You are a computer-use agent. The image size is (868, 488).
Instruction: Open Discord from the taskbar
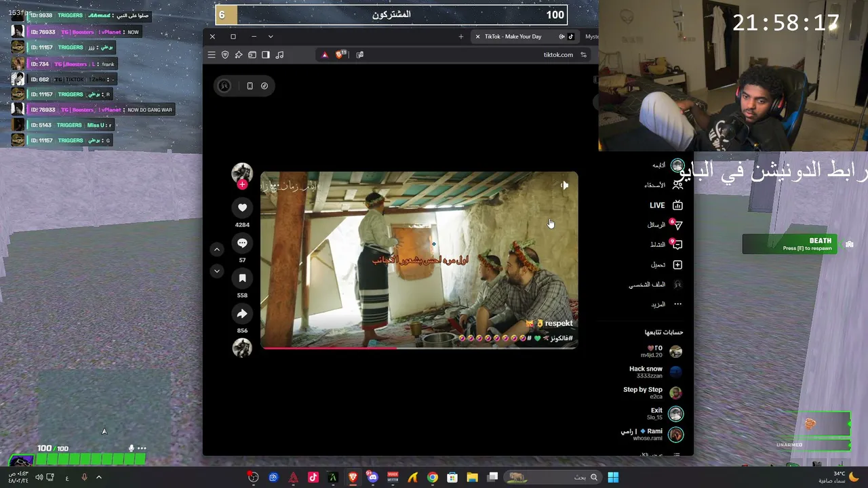372,477
